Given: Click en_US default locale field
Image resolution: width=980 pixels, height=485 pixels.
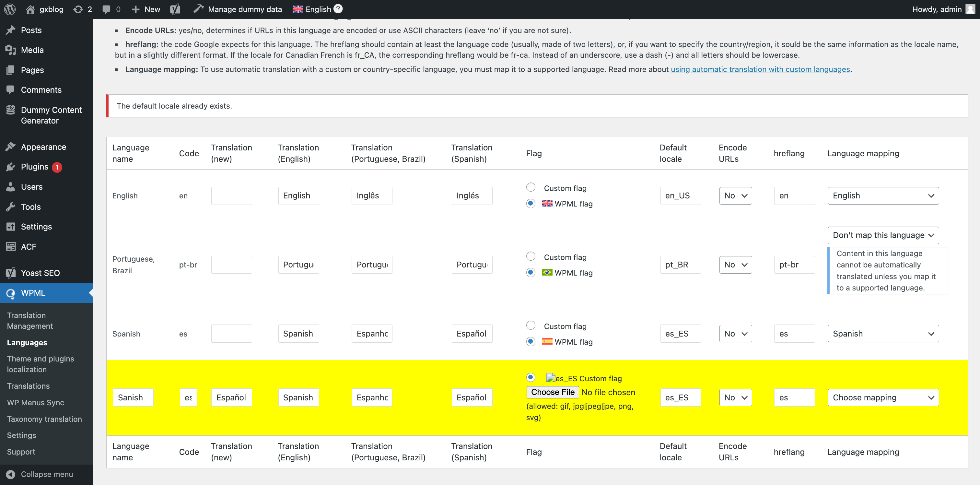Looking at the screenshot, I should click(680, 196).
